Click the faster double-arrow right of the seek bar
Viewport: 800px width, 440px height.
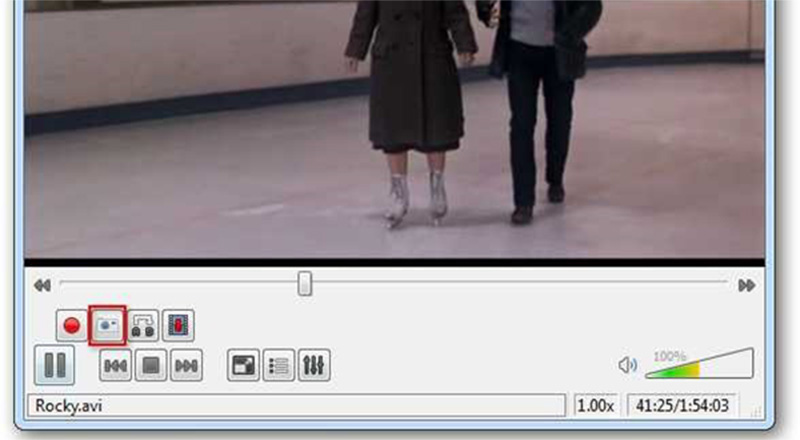pos(746,285)
